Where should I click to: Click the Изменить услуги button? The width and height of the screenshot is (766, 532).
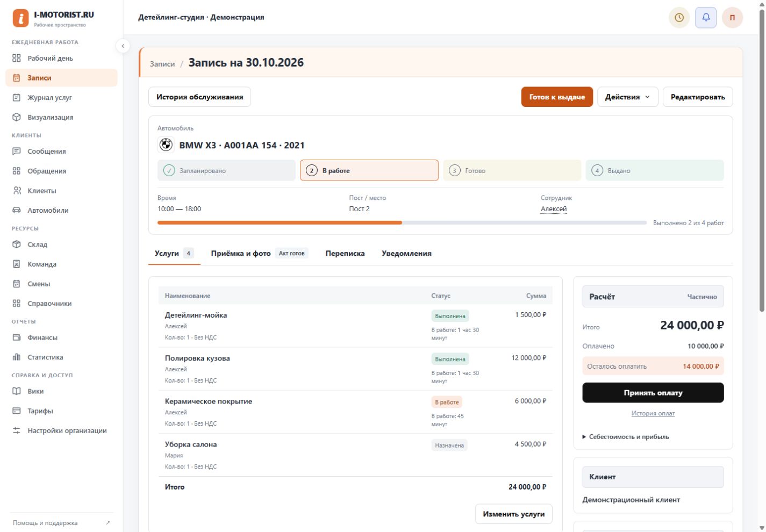click(514, 514)
